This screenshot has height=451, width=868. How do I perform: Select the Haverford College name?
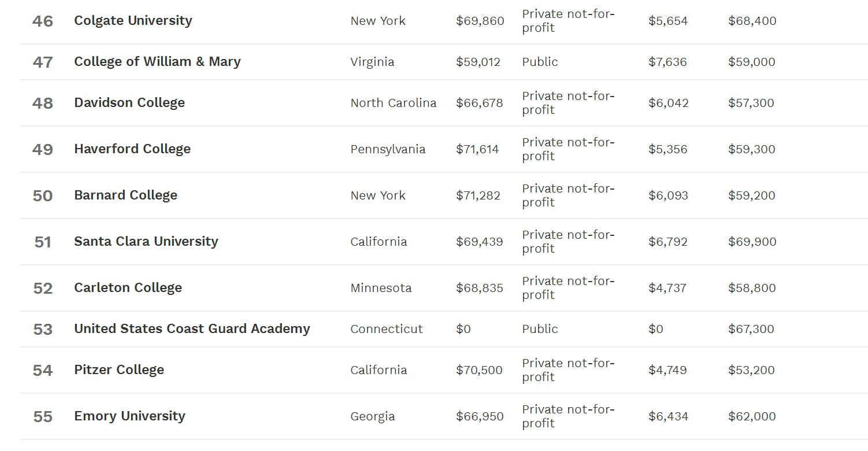[132, 149]
